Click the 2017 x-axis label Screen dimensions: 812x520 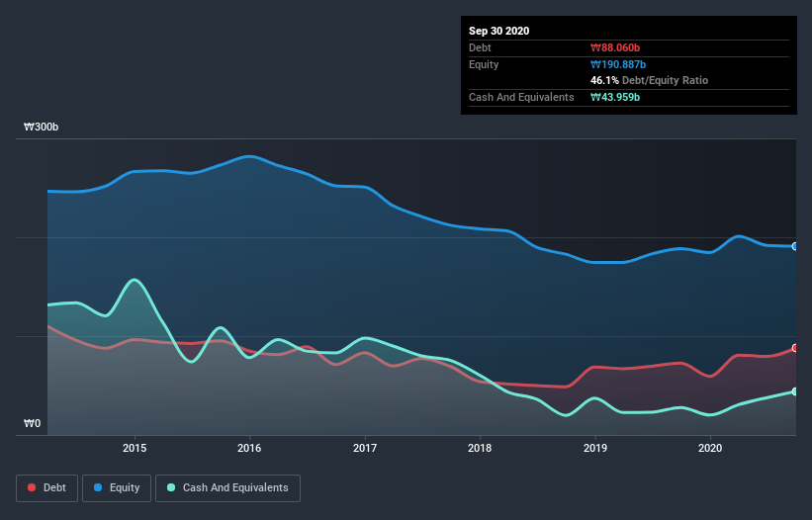[x=365, y=448]
